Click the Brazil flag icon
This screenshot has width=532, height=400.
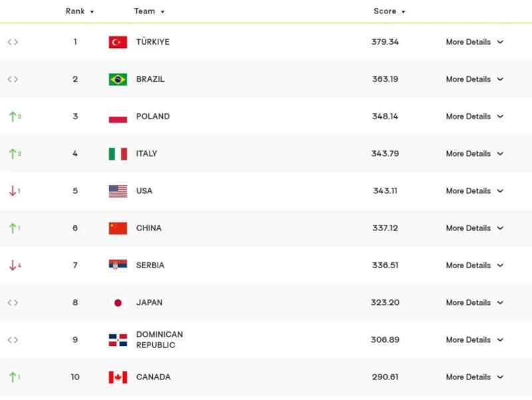118,79
